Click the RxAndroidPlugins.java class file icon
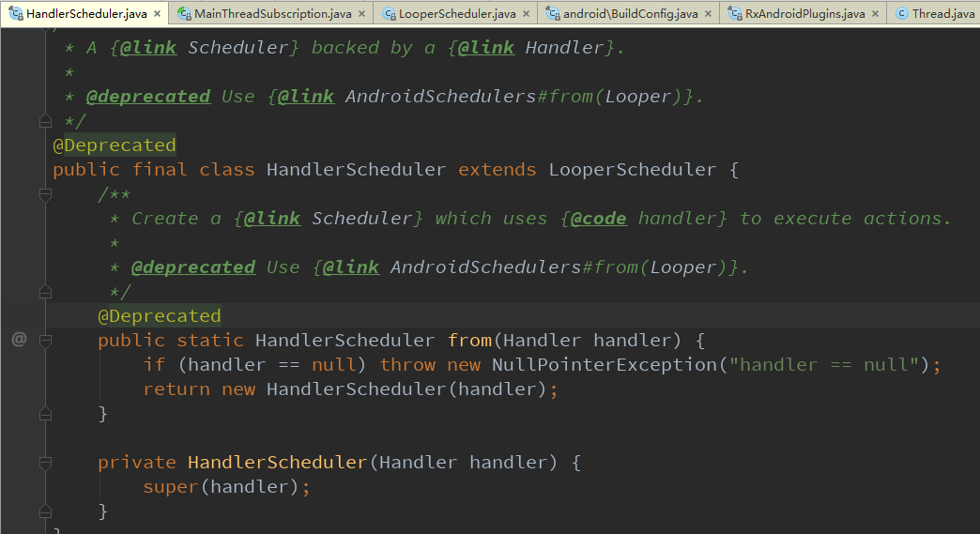The width and height of the screenshot is (980, 534). point(735,13)
